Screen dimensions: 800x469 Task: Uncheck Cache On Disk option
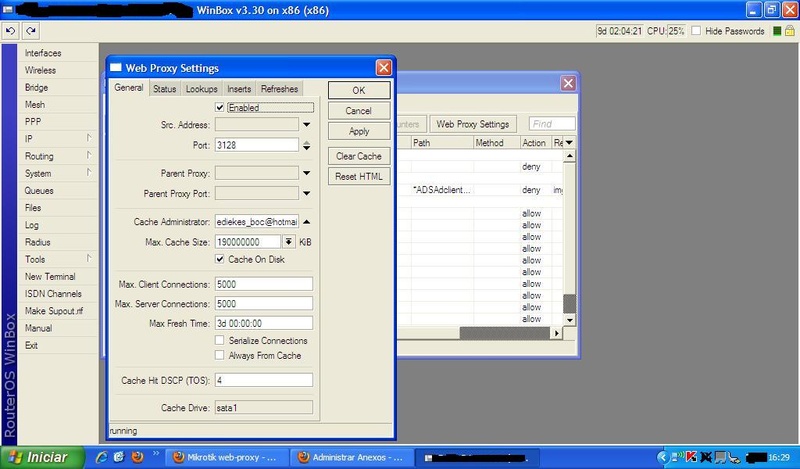click(221, 259)
